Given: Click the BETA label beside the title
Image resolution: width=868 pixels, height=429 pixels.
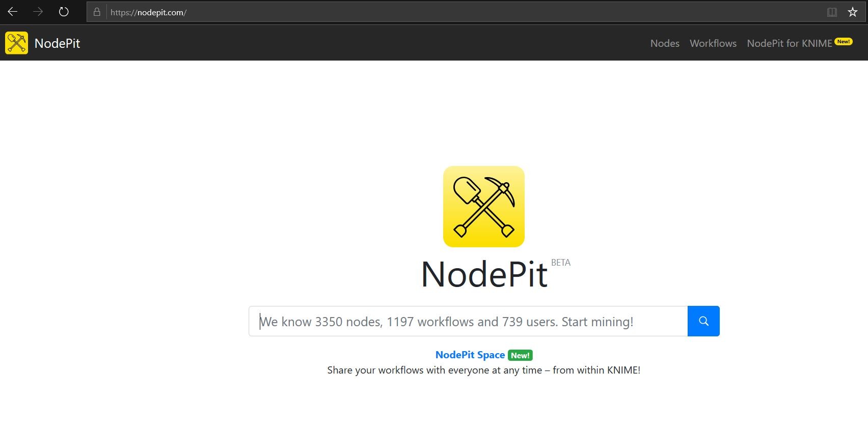Looking at the screenshot, I should [560, 263].
